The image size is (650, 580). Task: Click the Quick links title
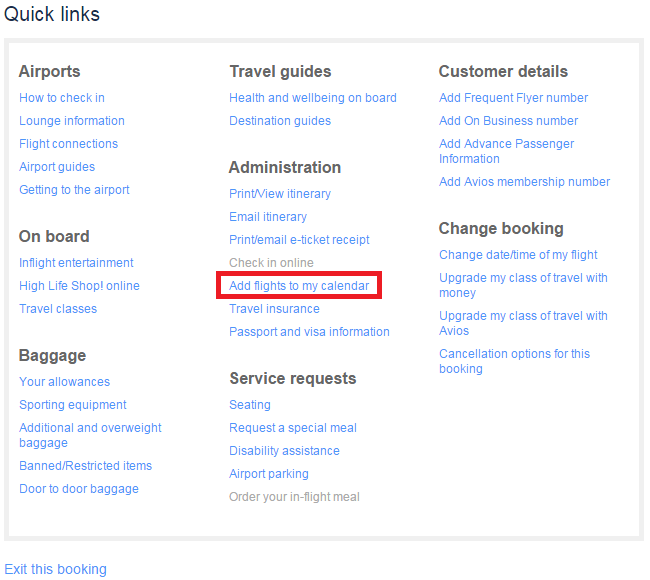point(52,14)
